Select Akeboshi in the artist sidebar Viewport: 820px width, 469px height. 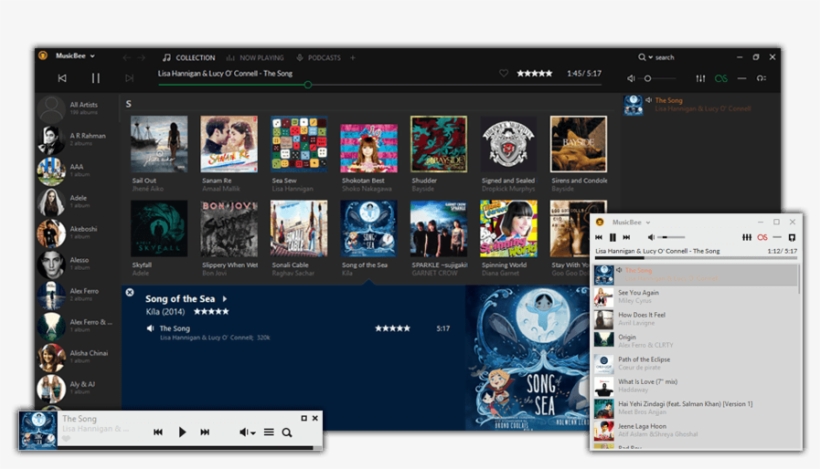77,233
